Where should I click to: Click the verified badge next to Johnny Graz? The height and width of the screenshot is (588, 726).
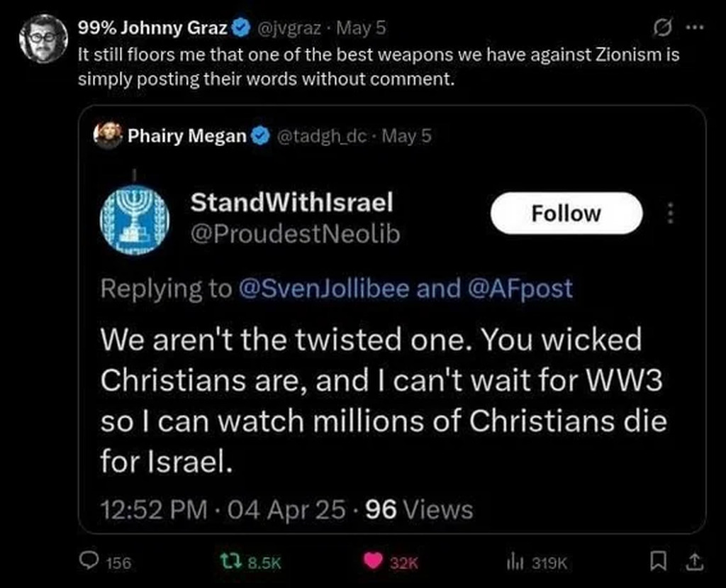(x=241, y=28)
